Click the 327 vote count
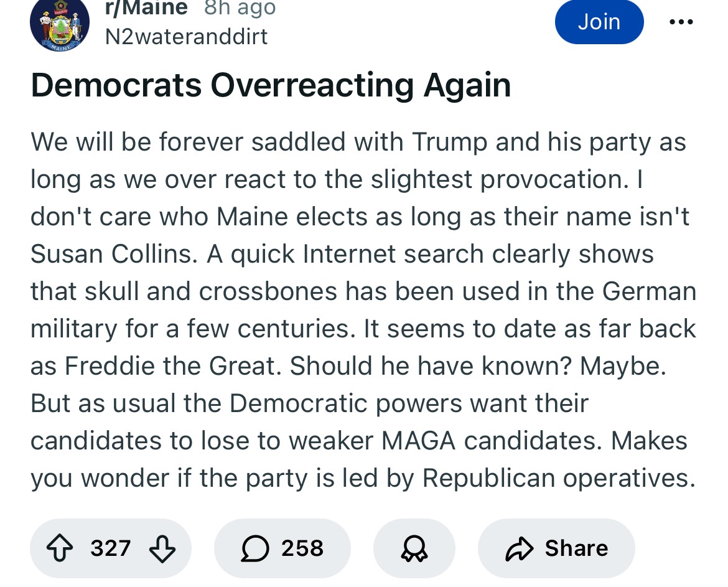 111,548
